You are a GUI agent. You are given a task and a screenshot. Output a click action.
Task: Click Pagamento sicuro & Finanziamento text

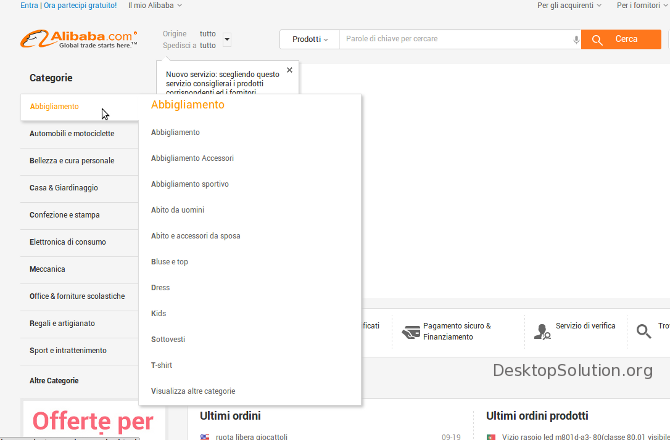click(457, 331)
